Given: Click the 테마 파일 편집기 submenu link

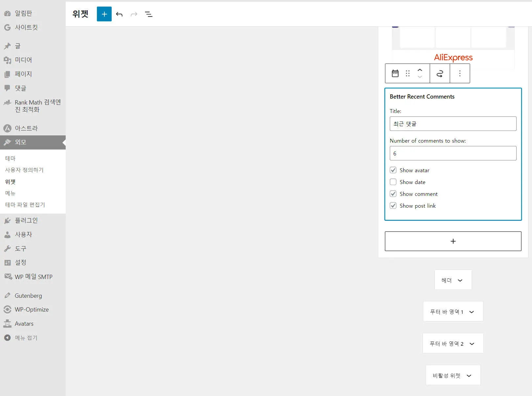Looking at the screenshot, I should pos(25,205).
